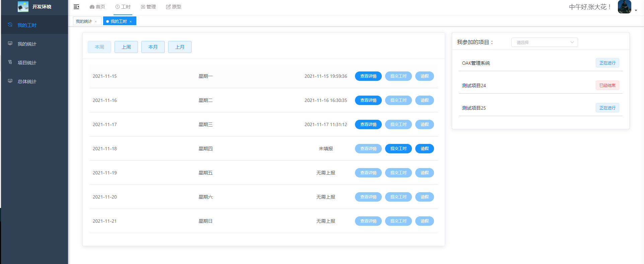Open the user avatar in top right
This screenshot has width=644, height=264.
coord(624,7)
